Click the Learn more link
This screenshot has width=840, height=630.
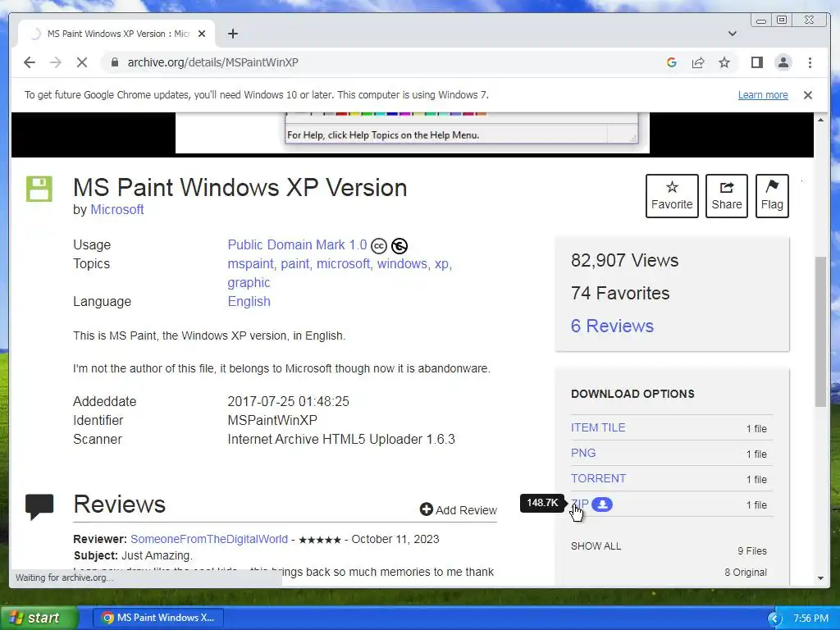click(763, 95)
